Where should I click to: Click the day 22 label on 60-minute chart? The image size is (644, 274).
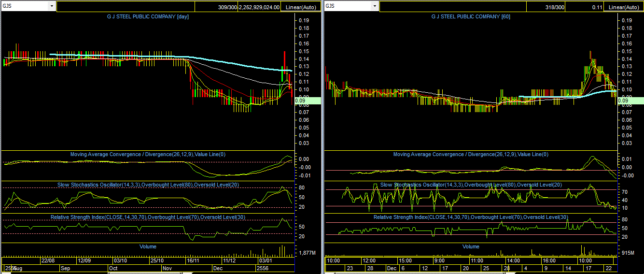[609, 268]
